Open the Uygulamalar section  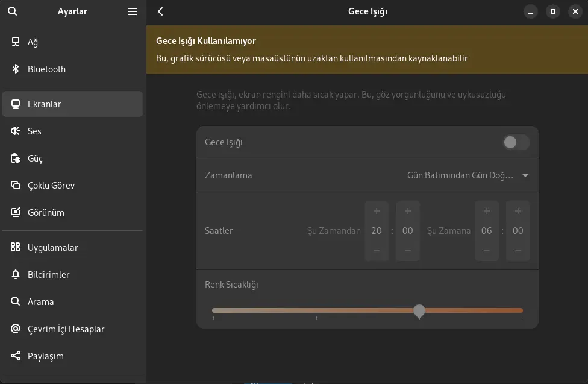point(72,247)
